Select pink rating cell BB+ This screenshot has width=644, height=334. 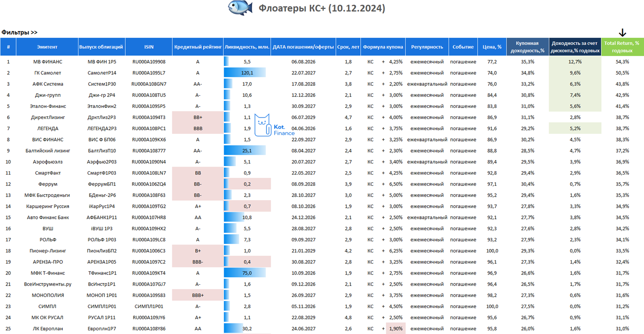point(198,117)
